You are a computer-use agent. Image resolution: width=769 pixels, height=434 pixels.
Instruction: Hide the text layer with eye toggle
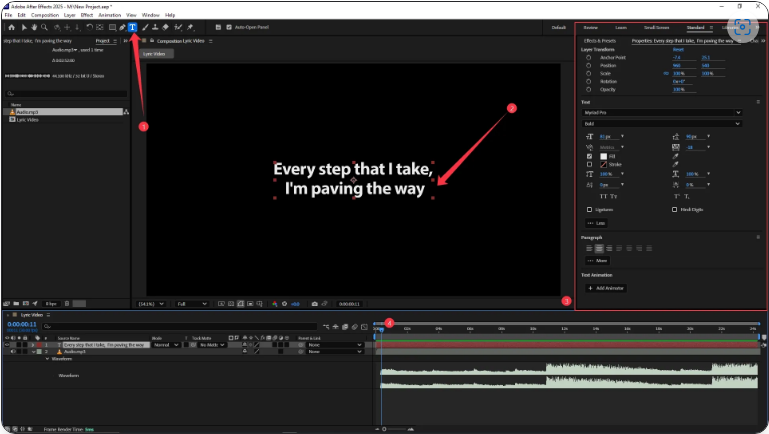pos(7,345)
